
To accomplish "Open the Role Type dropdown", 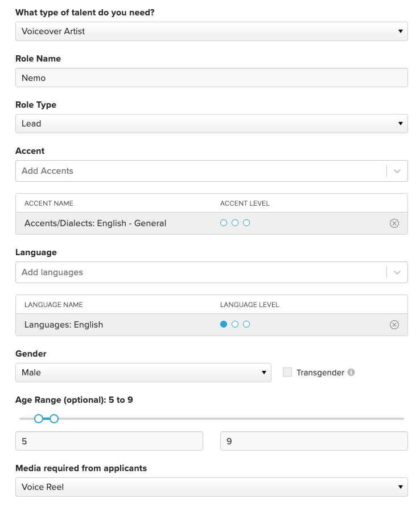I will (x=211, y=124).
